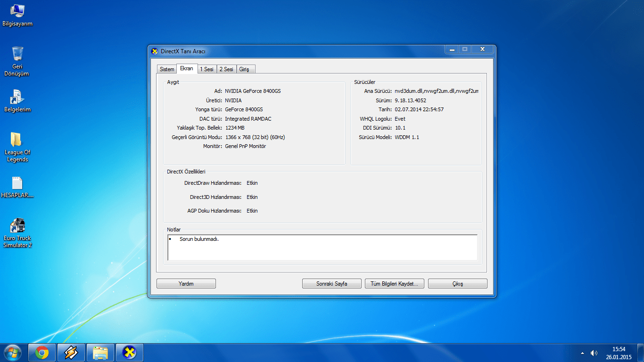Click "Etkin" next to AGP Doku Hızlandırması
Screen dimensions: 644x362
(252, 211)
